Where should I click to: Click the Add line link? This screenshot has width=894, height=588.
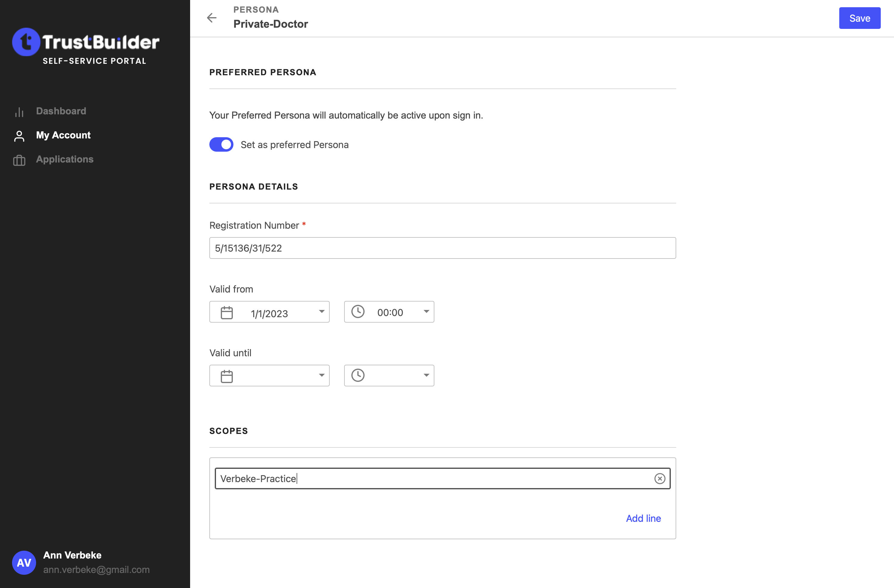pyautogui.click(x=643, y=518)
